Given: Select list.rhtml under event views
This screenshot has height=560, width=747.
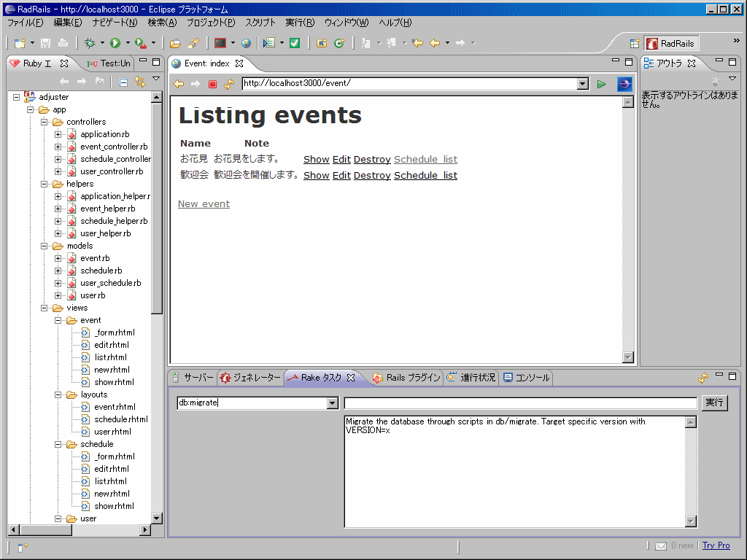Looking at the screenshot, I should point(111,357).
